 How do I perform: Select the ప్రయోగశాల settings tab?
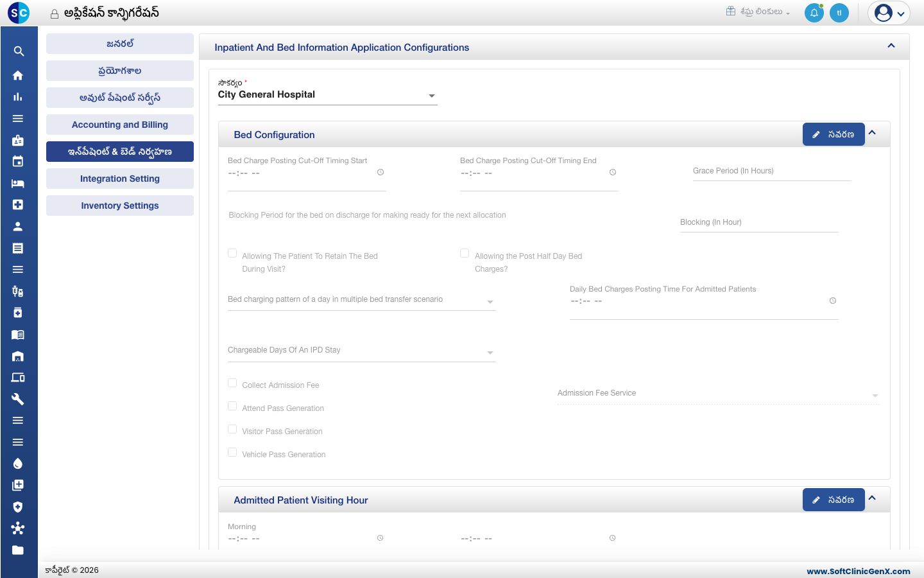[120, 71]
